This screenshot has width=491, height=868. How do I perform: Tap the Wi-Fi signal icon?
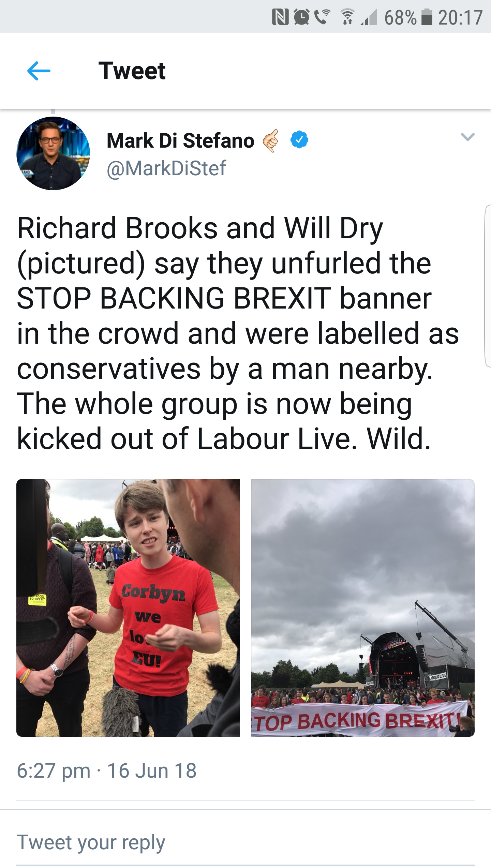tap(347, 18)
